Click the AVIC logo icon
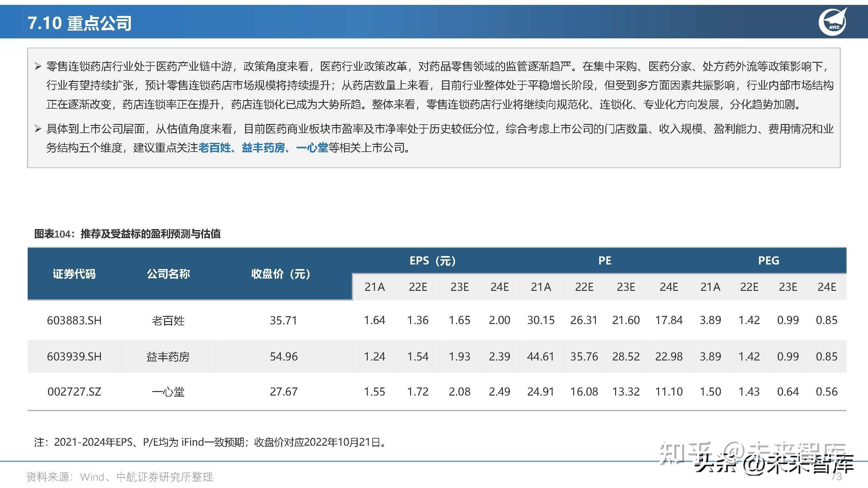868x488 pixels. click(833, 21)
